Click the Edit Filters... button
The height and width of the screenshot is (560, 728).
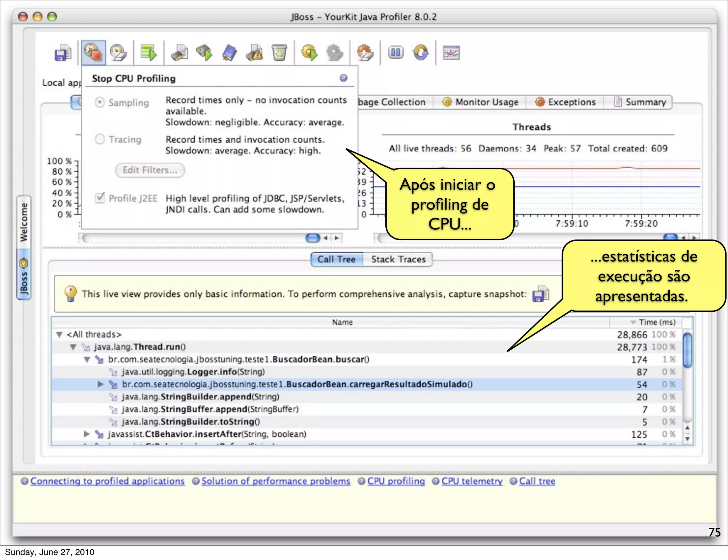pos(150,170)
